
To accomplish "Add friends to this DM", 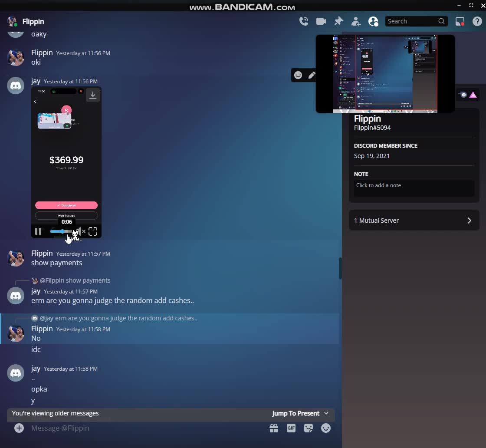I will [356, 21].
